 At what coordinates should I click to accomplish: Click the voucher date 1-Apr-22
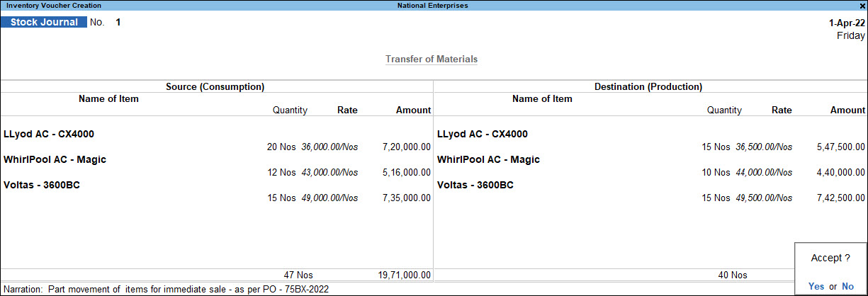[847, 23]
